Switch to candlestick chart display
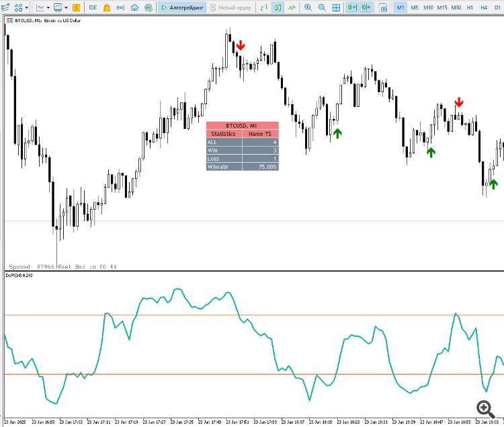Image resolution: width=504 pixels, height=427 pixels. click(x=278, y=7)
